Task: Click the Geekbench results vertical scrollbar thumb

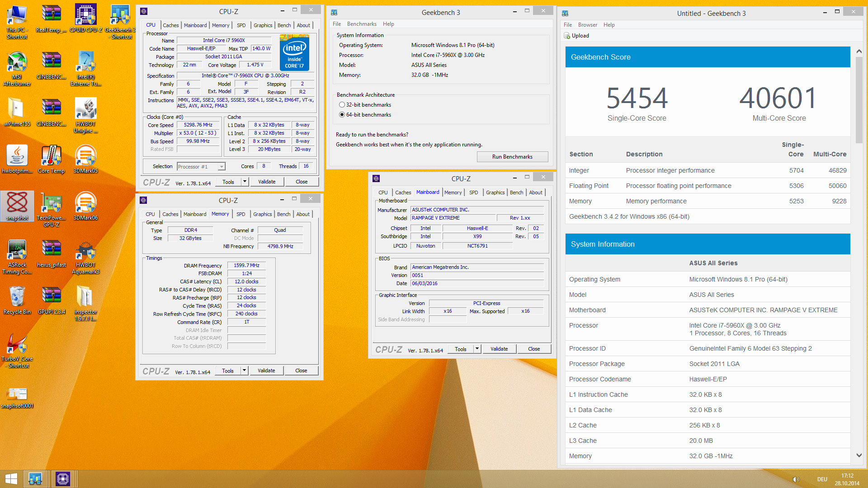Action: click(859, 99)
